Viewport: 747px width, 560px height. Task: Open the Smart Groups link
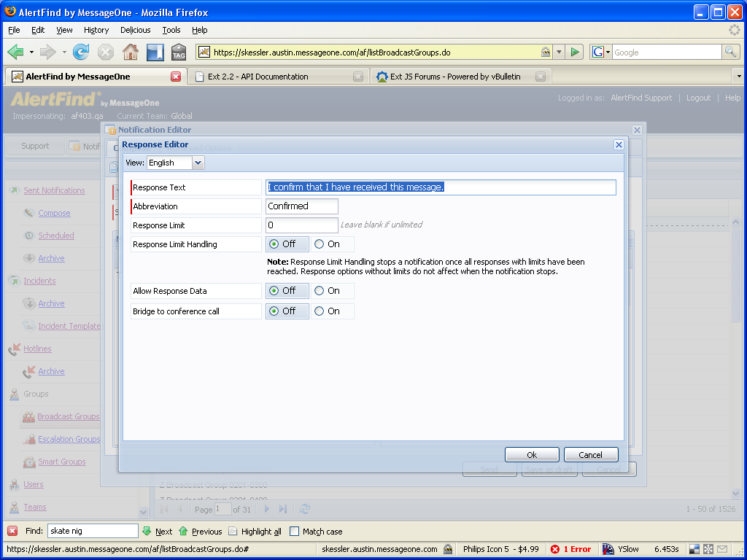click(x=62, y=462)
